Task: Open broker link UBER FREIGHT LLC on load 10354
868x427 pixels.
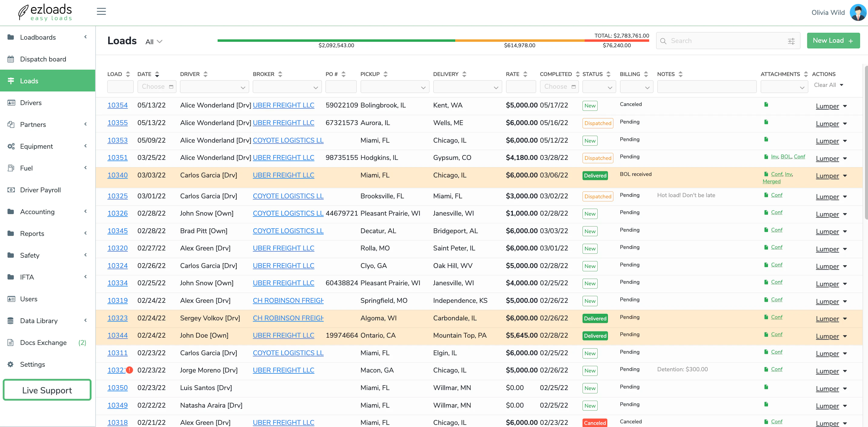Action: point(283,105)
